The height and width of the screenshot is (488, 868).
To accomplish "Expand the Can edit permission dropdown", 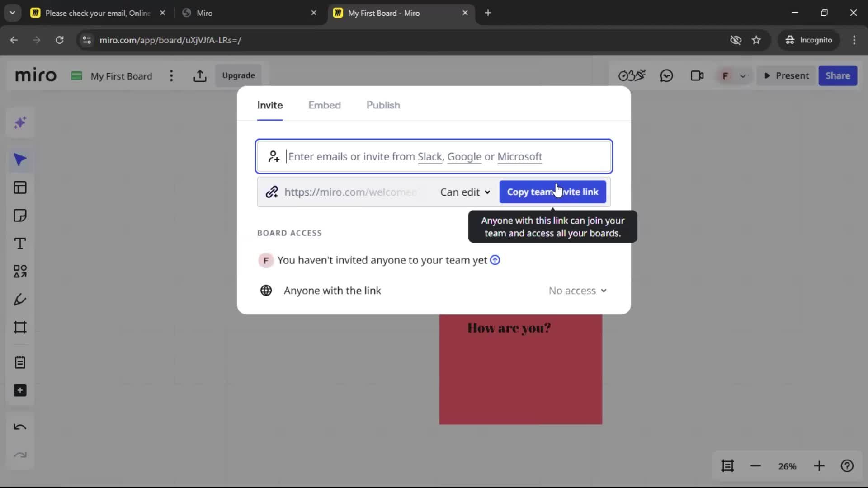I will pyautogui.click(x=465, y=192).
